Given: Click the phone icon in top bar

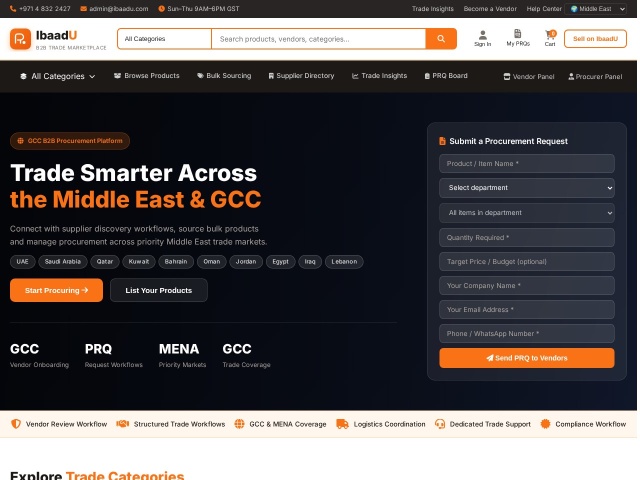Looking at the screenshot, I should pyautogui.click(x=13, y=9).
